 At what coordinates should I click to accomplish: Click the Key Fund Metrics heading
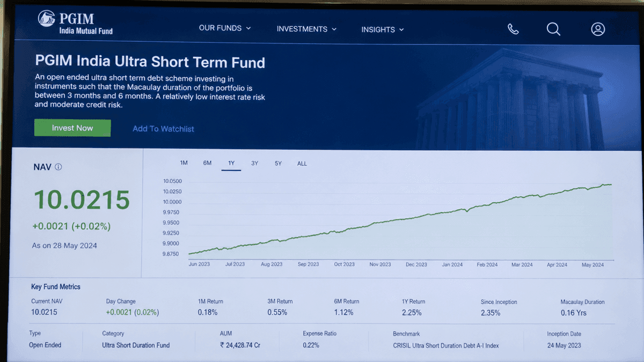pyautogui.click(x=56, y=287)
